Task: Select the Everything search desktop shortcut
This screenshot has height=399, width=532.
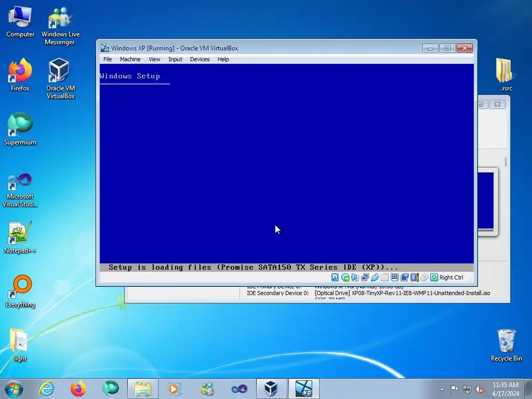Action: coord(20,291)
